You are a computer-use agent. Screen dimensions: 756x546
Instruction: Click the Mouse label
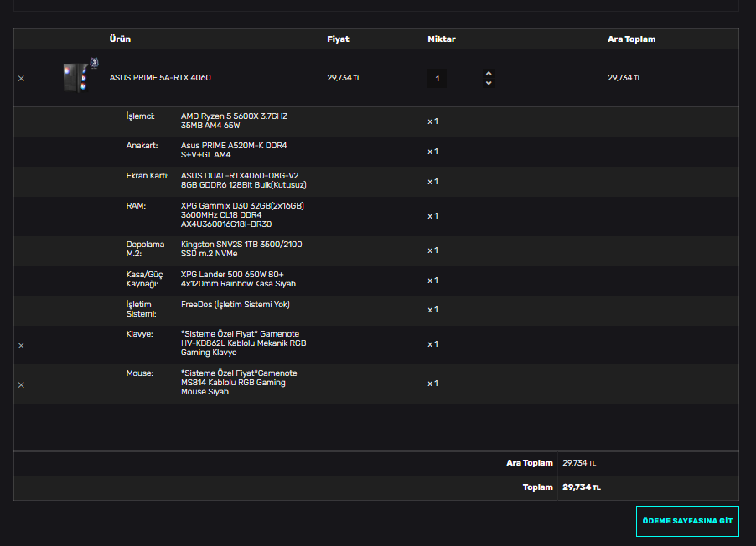pyautogui.click(x=140, y=373)
